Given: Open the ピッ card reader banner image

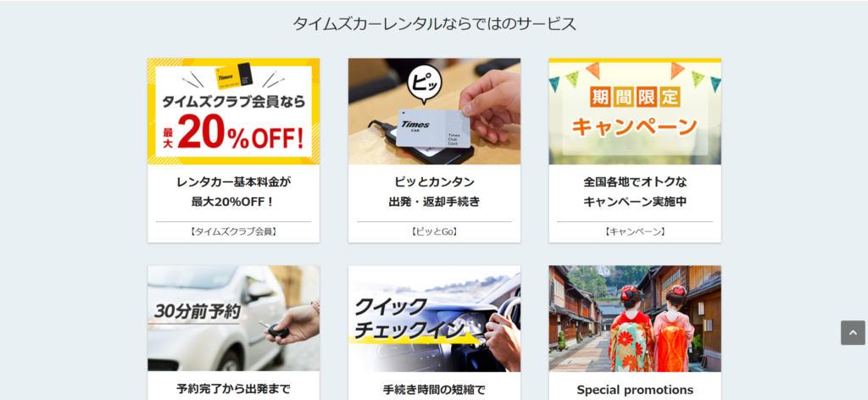Looking at the screenshot, I should [434, 111].
